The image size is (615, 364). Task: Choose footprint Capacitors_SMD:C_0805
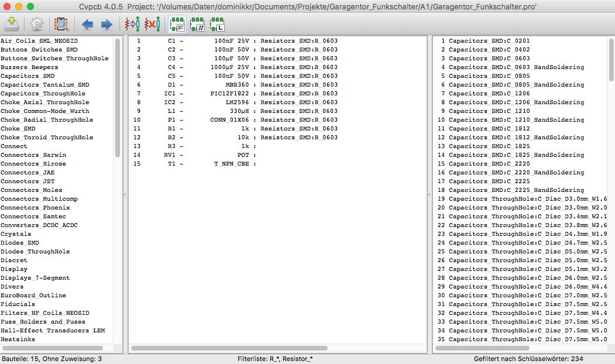[485, 76]
